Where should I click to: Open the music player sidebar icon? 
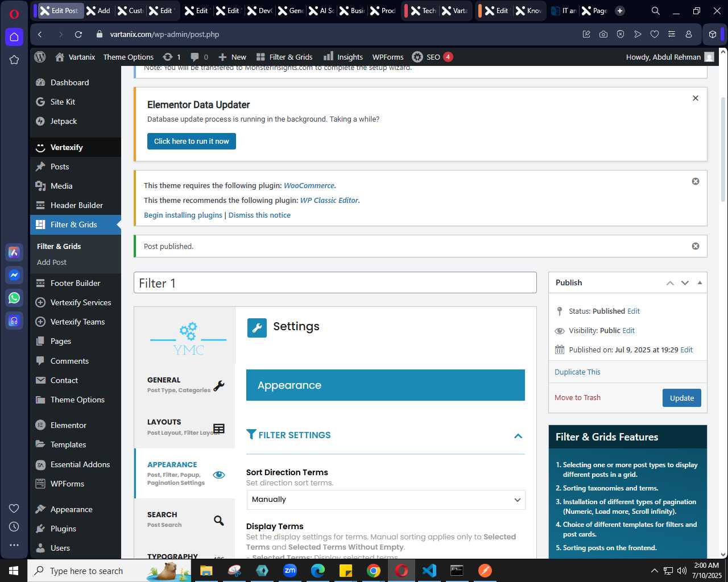pyautogui.click(x=14, y=321)
